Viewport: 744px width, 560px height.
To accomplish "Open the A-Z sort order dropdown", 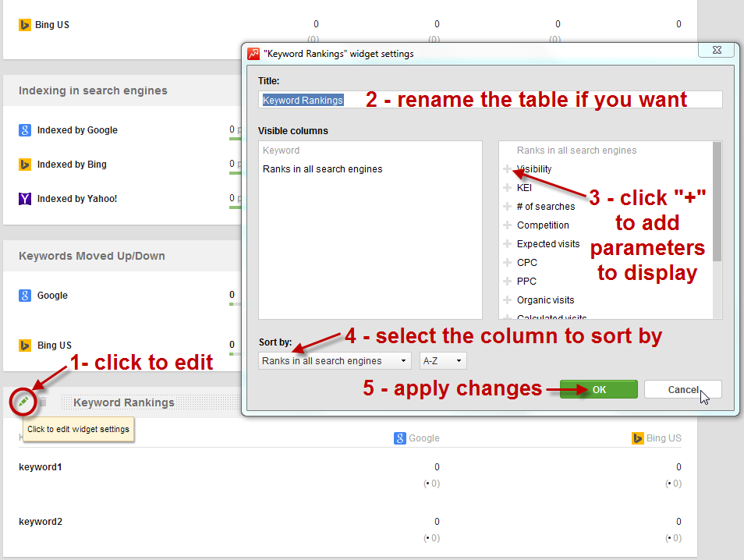I will 443,360.
